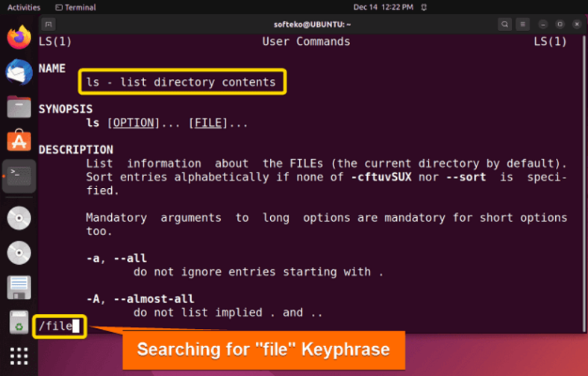
Task: Minimize the terminal window
Action: 543,24
